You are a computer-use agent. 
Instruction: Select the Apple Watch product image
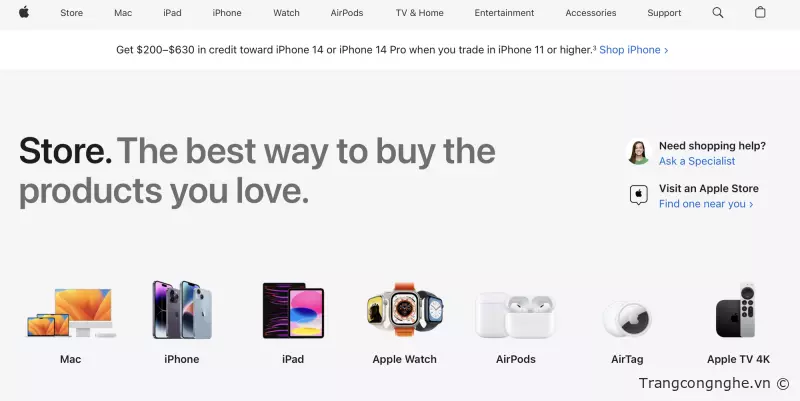click(x=405, y=309)
